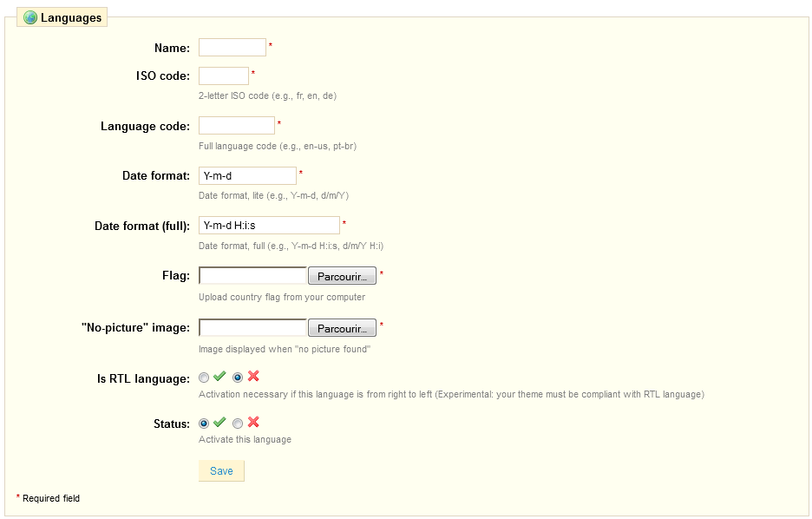Open Parcourir button for No-picture image

(x=343, y=328)
